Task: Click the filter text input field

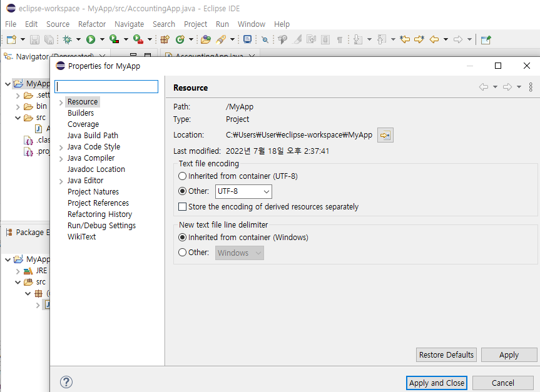Action: pyautogui.click(x=106, y=86)
